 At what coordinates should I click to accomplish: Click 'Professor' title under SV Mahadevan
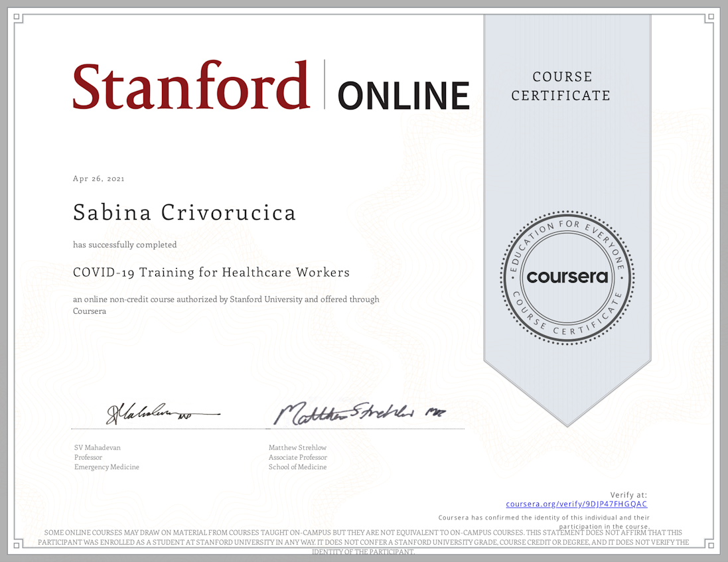(88, 457)
